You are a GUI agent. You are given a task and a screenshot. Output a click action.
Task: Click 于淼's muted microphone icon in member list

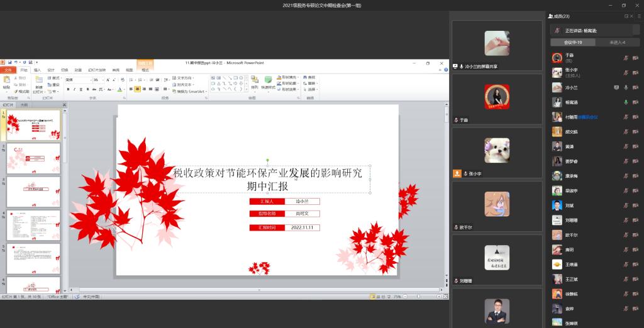pos(626,57)
